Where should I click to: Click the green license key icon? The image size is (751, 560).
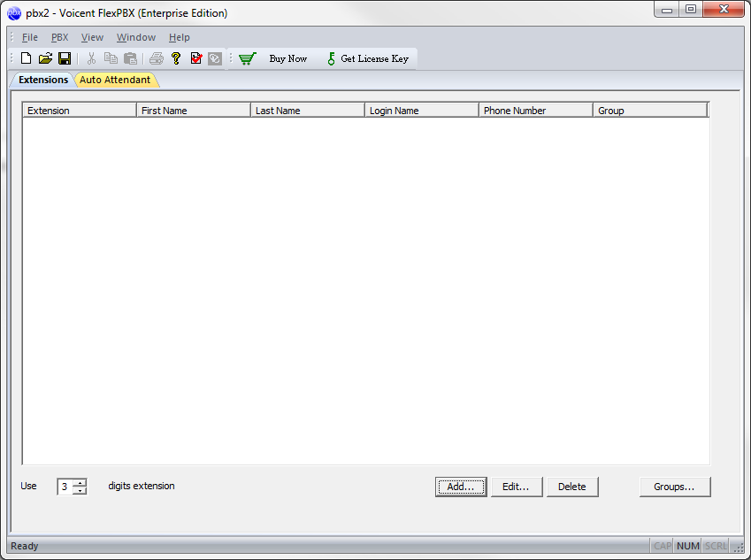pos(331,58)
